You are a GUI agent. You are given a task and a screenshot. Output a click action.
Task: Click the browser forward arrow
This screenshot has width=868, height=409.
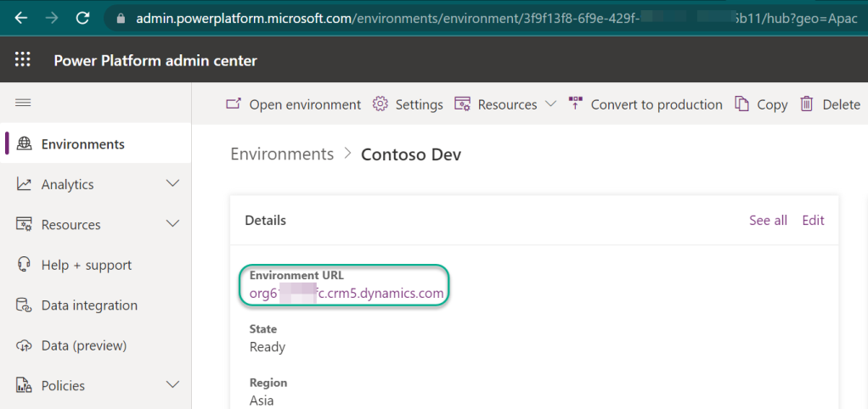point(52,18)
